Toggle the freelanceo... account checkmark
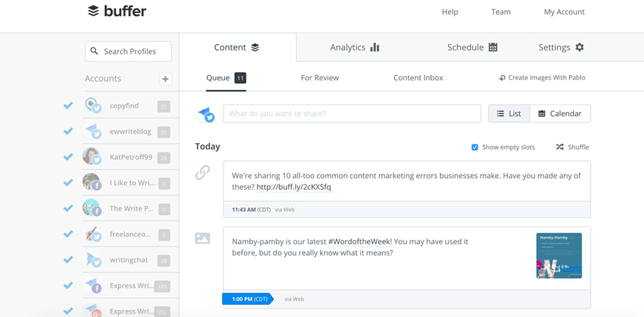Image resolution: width=644 pixels, height=317 pixels. (x=68, y=234)
